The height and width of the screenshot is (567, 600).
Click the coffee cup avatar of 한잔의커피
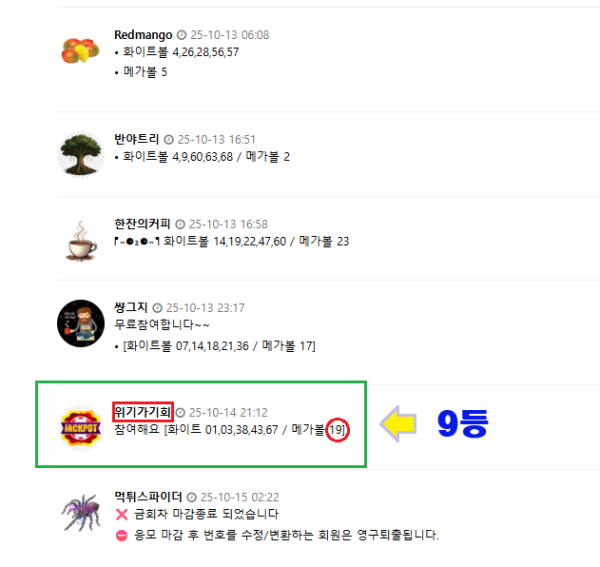81,240
